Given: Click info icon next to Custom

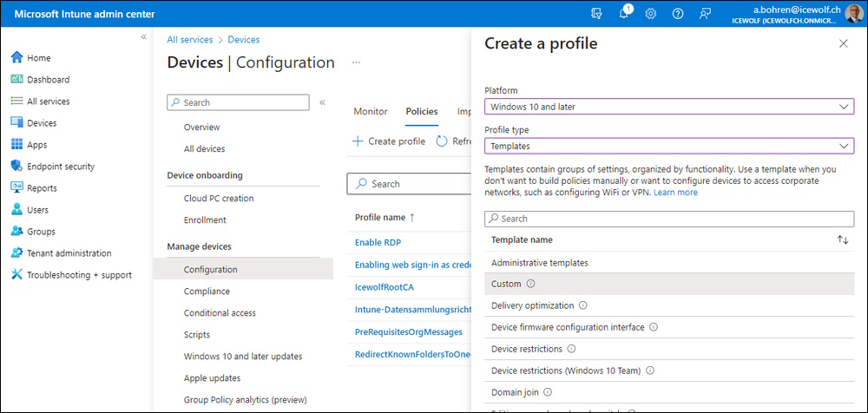Looking at the screenshot, I should (531, 284).
